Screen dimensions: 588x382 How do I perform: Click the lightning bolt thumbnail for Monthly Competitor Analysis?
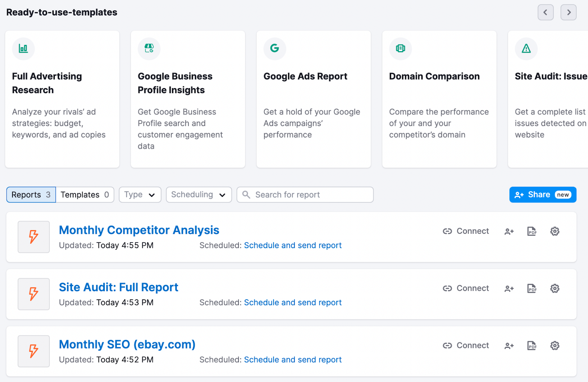(x=33, y=237)
